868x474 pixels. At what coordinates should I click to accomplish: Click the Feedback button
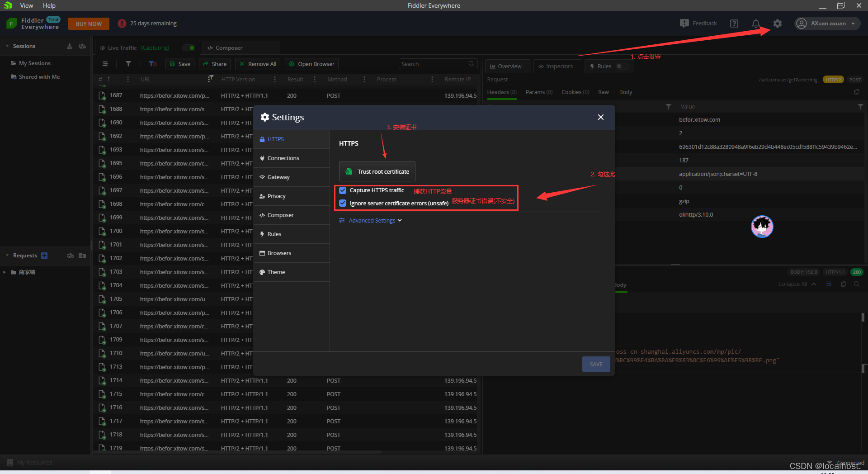698,24
